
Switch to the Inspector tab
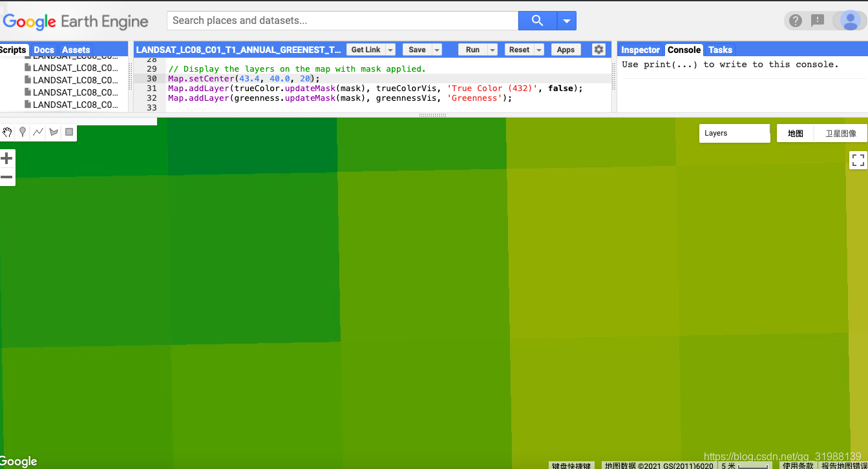pos(640,50)
